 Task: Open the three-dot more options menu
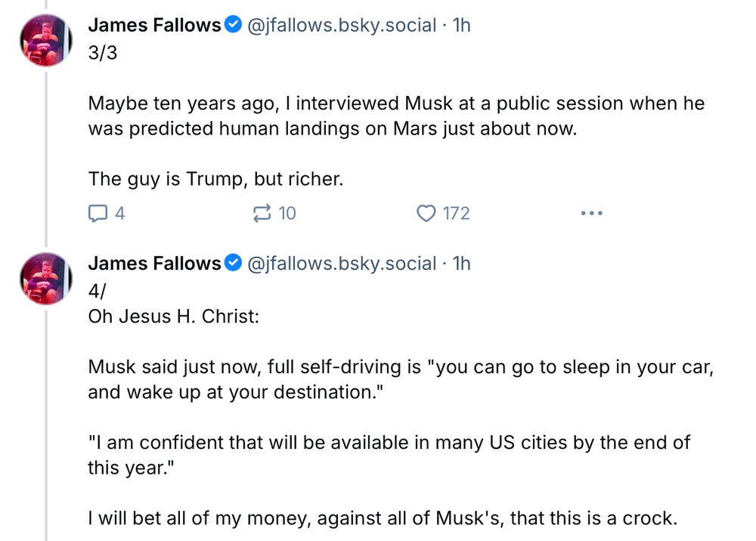point(591,214)
